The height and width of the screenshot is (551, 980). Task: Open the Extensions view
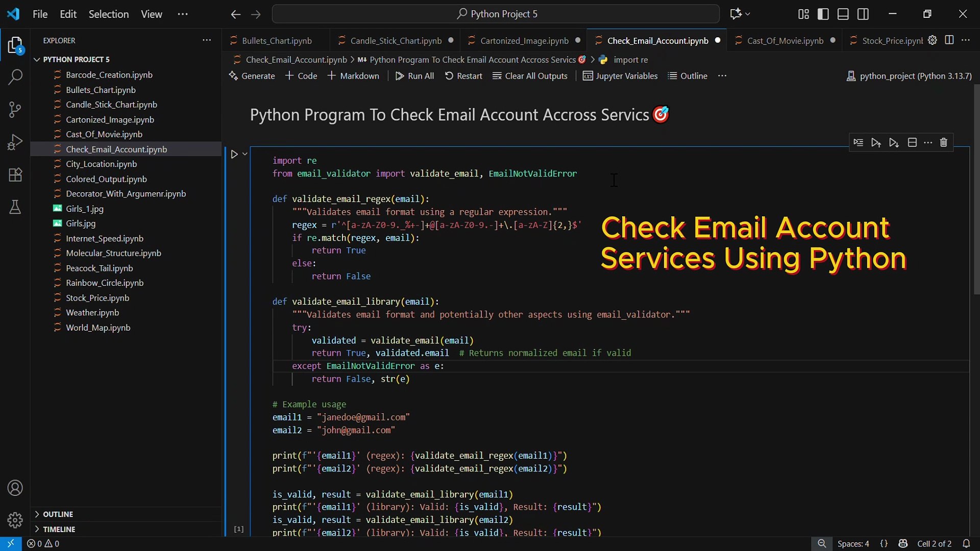tap(15, 175)
